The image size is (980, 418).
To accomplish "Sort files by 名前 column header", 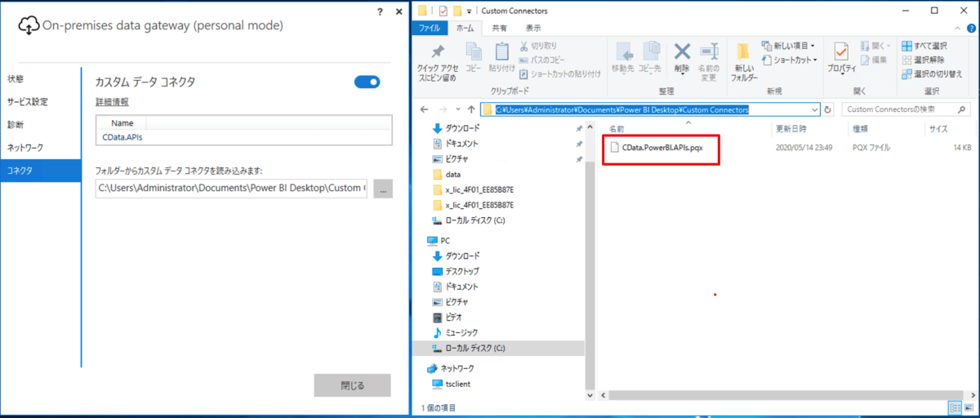I will click(x=617, y=129).
